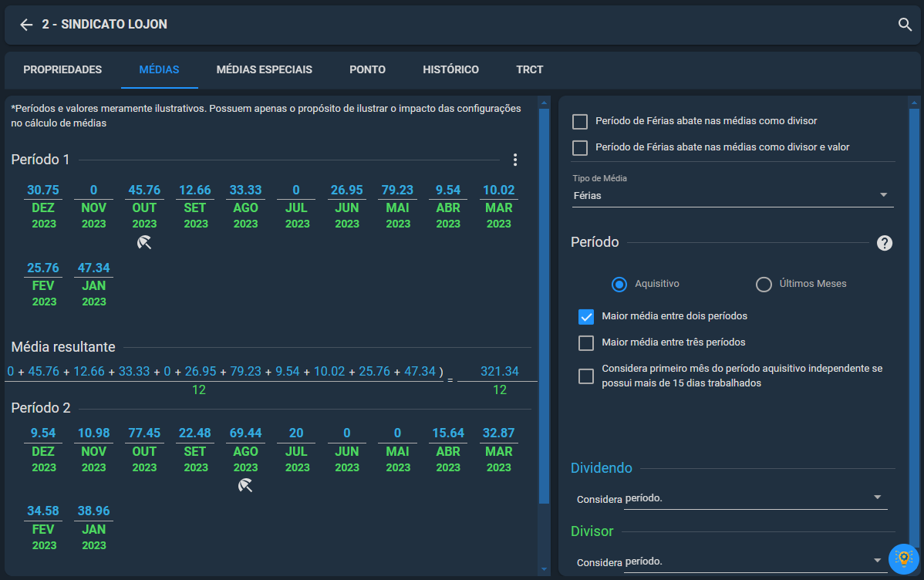The height and width of the screenshot is (580, 924).
Task: Click the 32.87 value in Período 2
Action: coord(498,433)
